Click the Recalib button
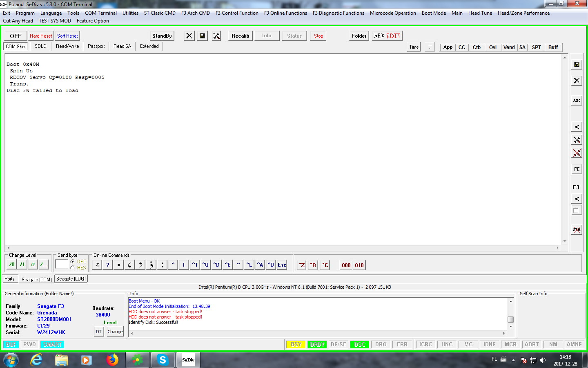The height and width of the screenshot is (368, 588). (240, 36)
